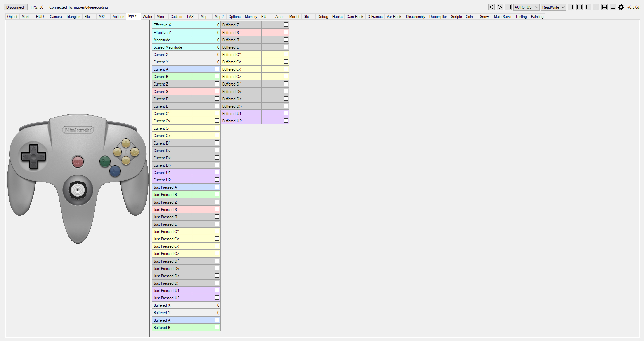Image resolution: width=644 pixels, height=341 pixels.
Task: Click the right arrow tab-shift button
Action: click(x=500, y=7)
